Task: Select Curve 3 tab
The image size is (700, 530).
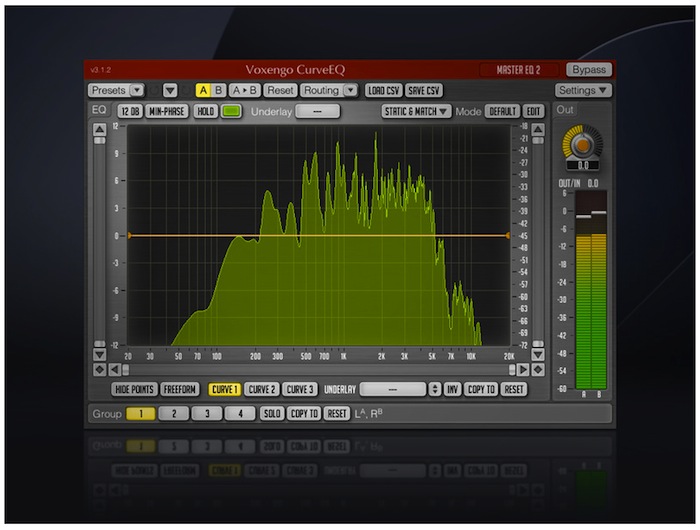Action: [300, 389]
